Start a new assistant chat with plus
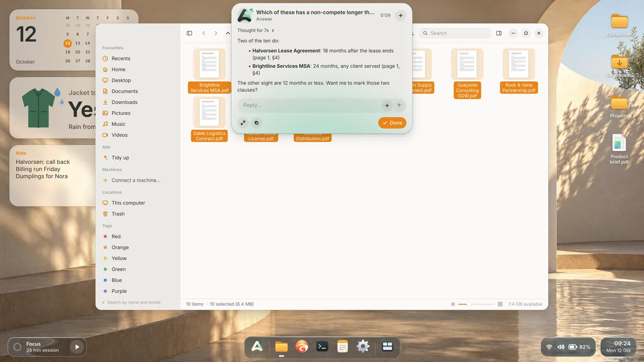 [400, 16]
